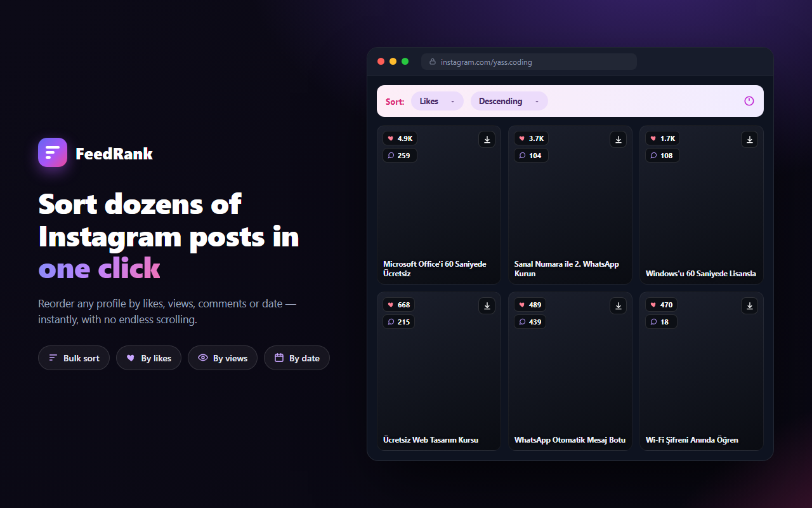
Task: Click the 259 comments badge
Action: coord(400,156)
